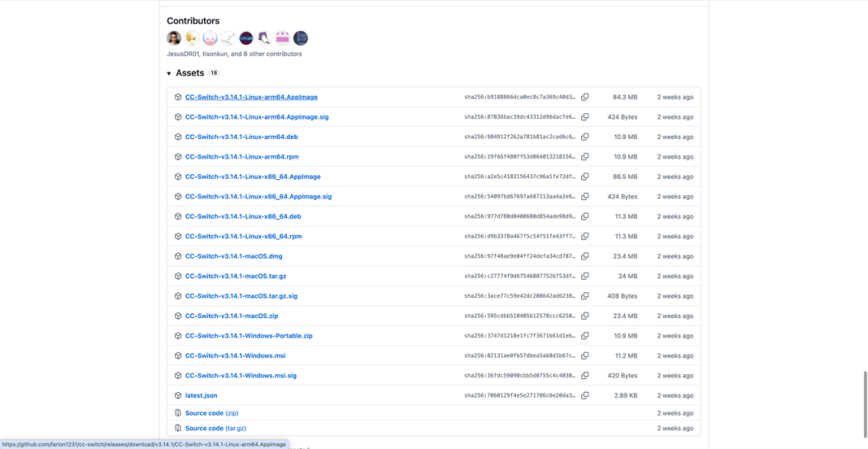Image resolution: width=868 pixels, height=449 pixels.
Task: Copy sha256 of macOS.tar.gz.sig asset
Action: (584, 296)
